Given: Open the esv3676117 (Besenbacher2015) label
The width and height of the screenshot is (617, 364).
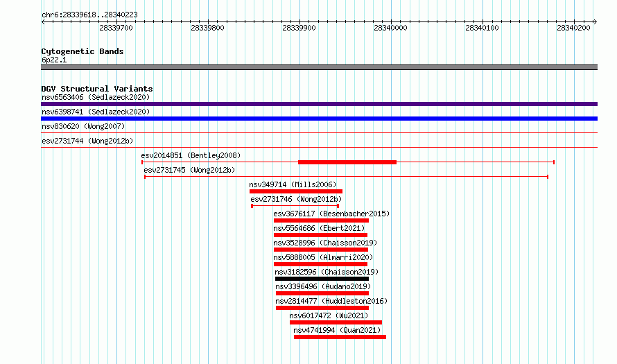Looking at the screenshot, I should pos(331,214).
